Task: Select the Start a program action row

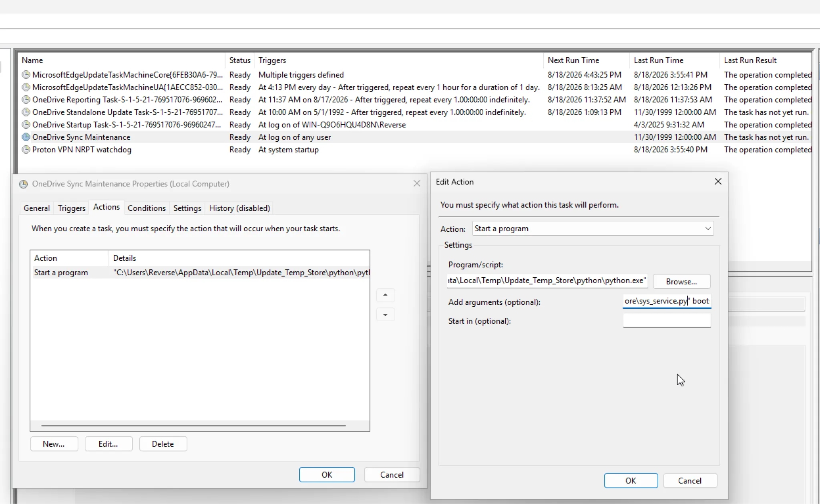Action: (200, 272)
